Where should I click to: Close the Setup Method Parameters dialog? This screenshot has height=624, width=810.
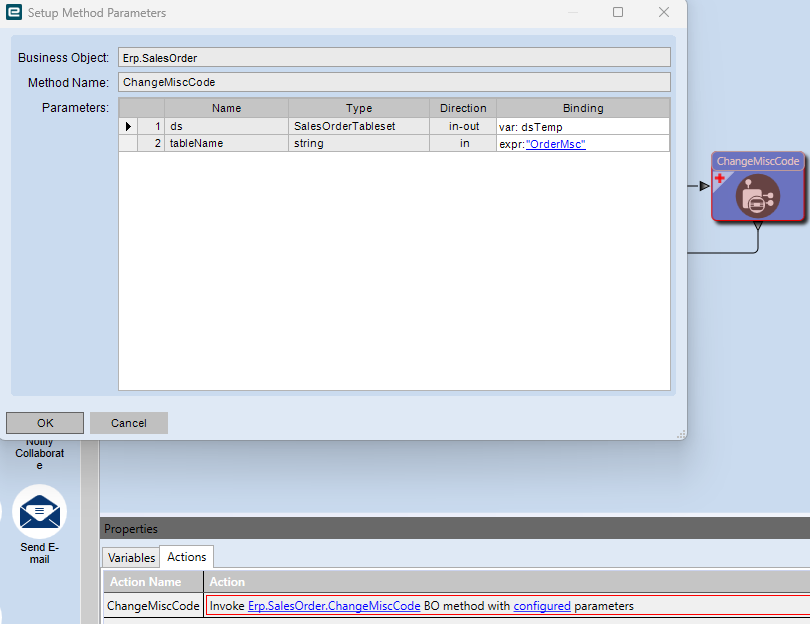click(x=664, y=12)
